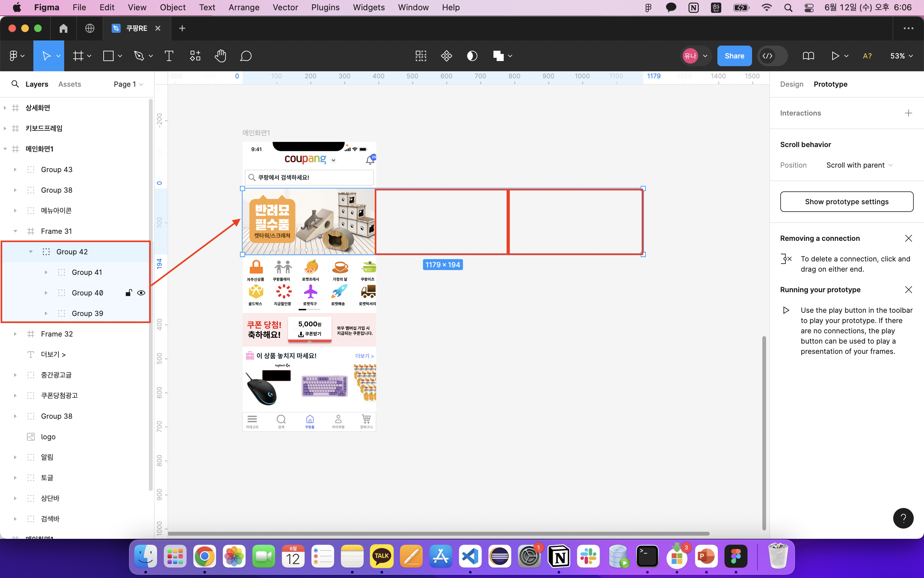Go to Home tab icon
This screenshot has height=578, width=924.
64,28
